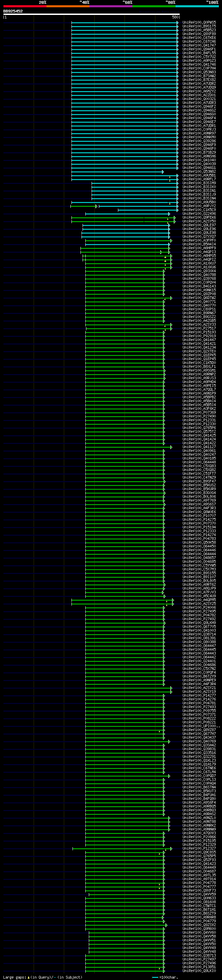
Task: Open hit UniRef100_A2SY33
Action: click(199, 324)
